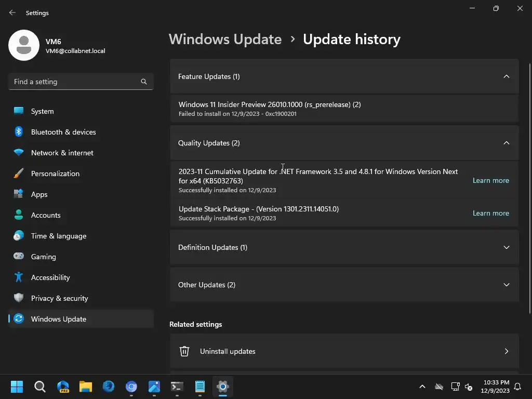Click the OneDrive cloud tray icon

(439, 387)
